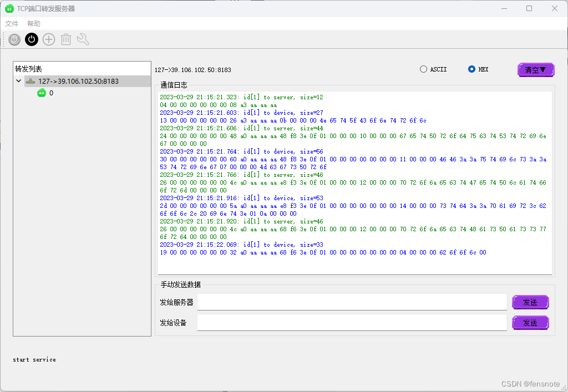
Task: Click the 127->39.106.102.50:8183 label above the log
Action: tap(192, 70)
